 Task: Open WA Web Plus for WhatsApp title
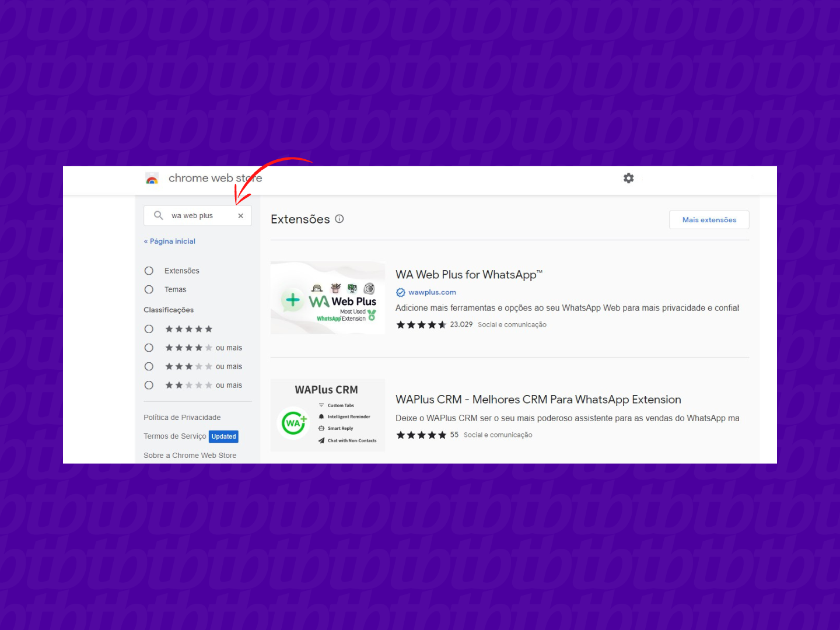[x=469, y=274]
